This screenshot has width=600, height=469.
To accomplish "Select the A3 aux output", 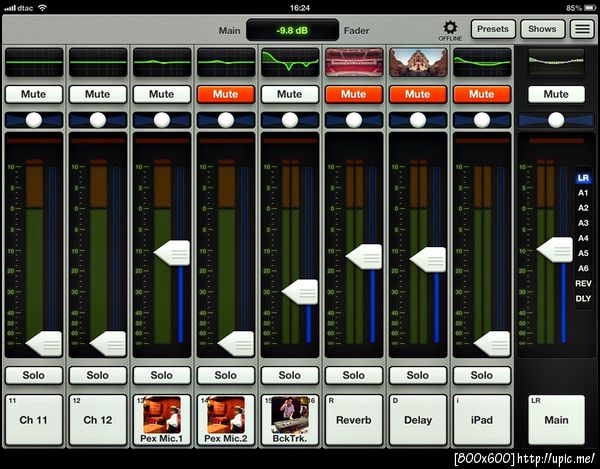I will pyautogui.click(x=583, y=223).
